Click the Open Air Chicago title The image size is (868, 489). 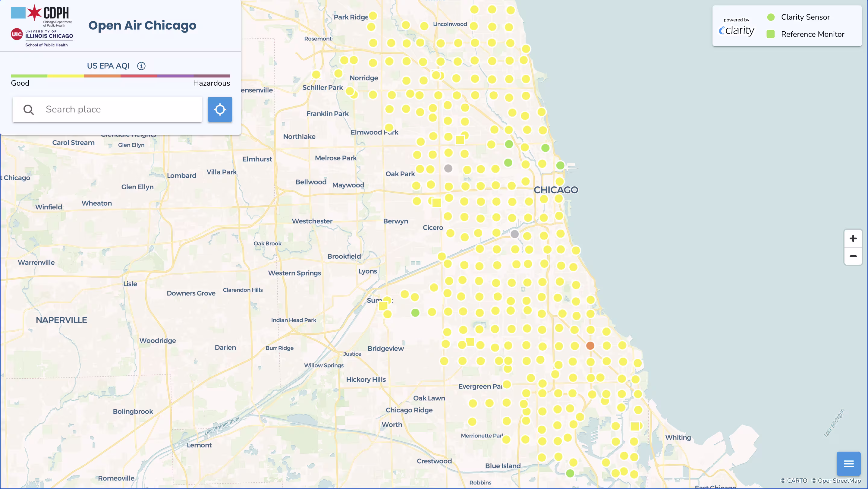142,26
